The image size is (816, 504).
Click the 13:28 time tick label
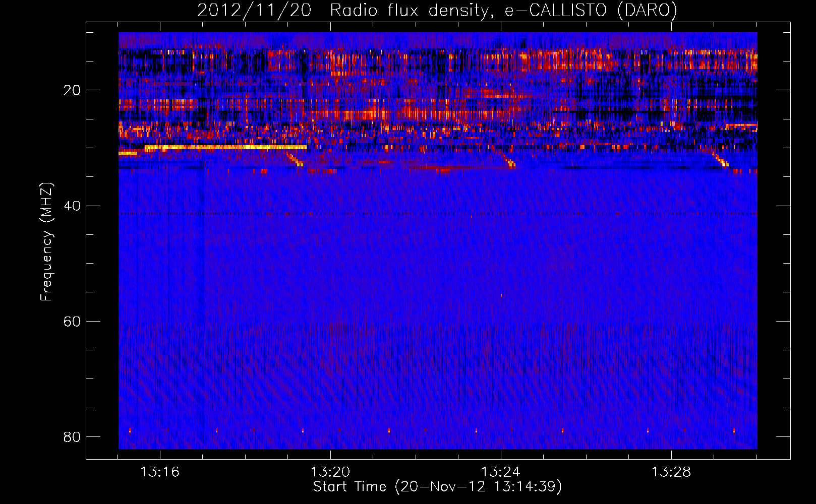click(x=671, y=472)
